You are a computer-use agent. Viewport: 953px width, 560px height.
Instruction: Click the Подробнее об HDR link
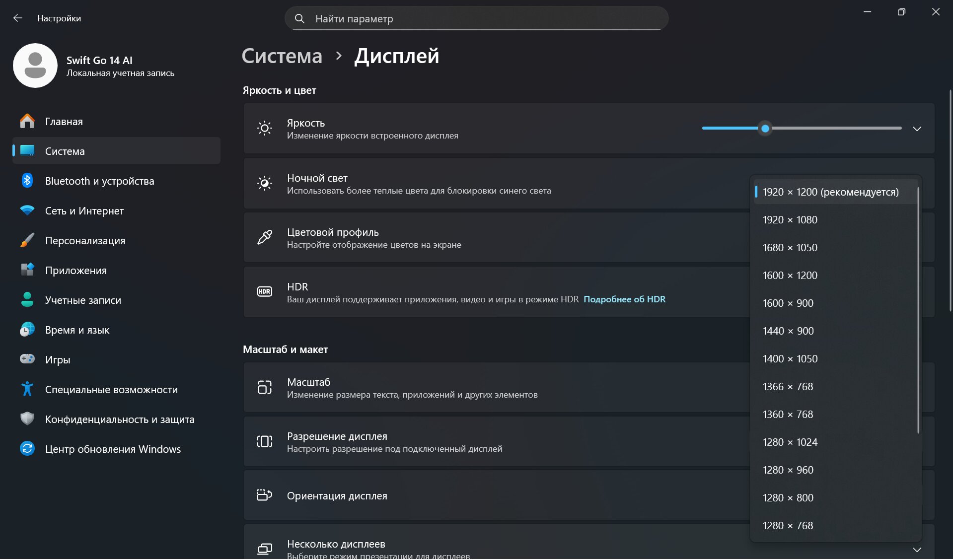[x=624, y=299]
